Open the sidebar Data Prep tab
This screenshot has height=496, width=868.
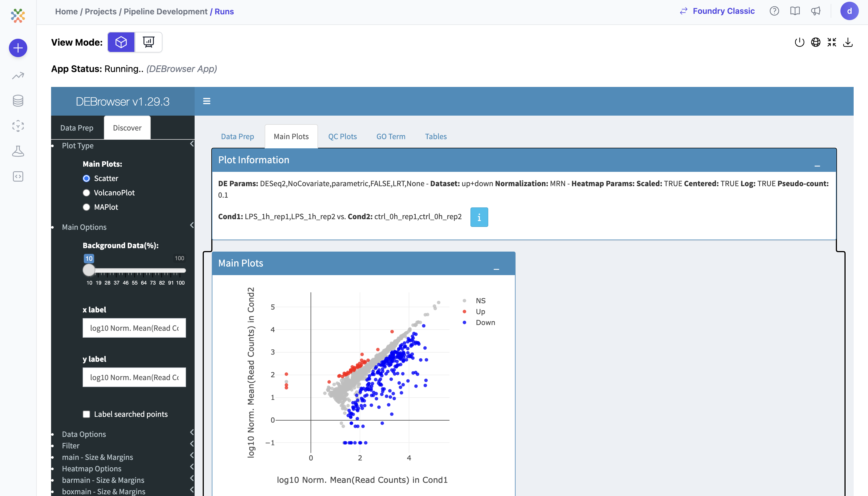click(x=77, y=128)
